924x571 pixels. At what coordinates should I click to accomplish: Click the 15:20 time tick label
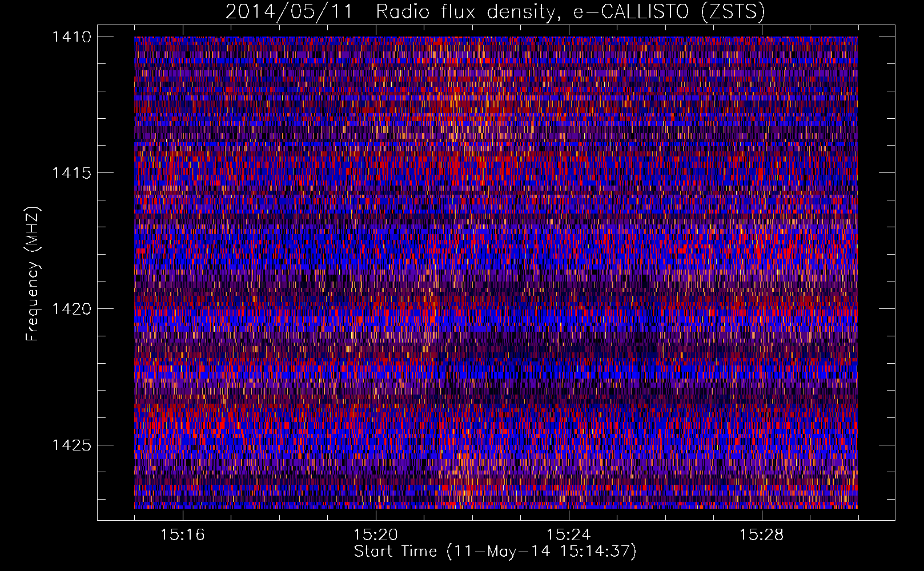375,535
